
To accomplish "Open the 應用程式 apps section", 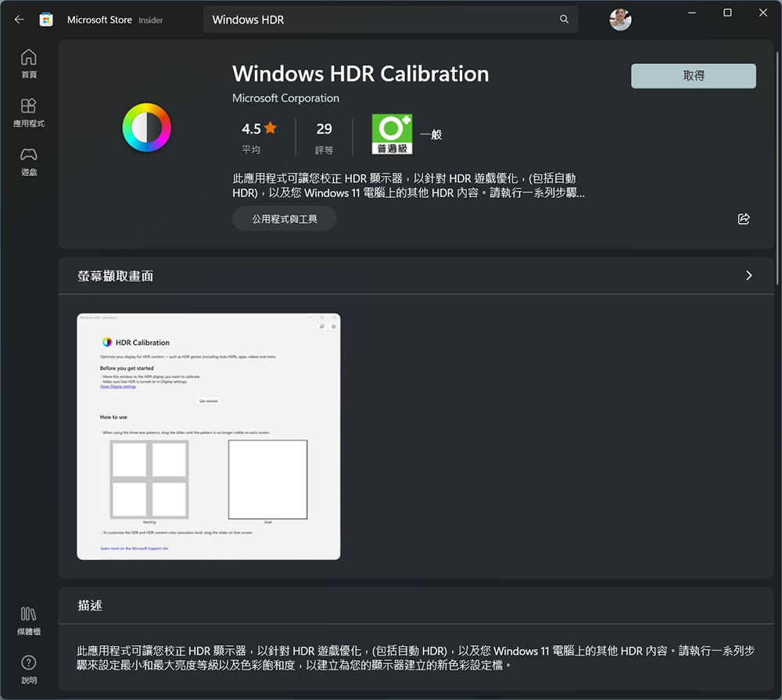I will tap(28, 113).
